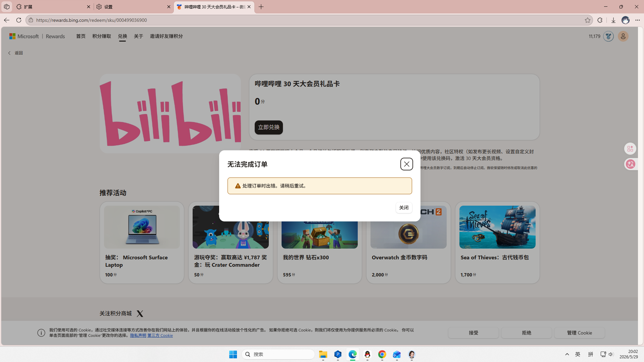Click the taskbar 搜索 box
Viewport: 644px width, 362px height.
coord(278,354)
